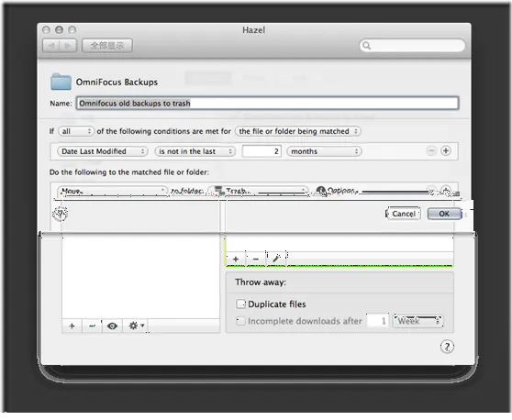The width and height of the screenshot is (512, 420).
Task: Click the forward navigation arrow
Action: pos(68,46)
